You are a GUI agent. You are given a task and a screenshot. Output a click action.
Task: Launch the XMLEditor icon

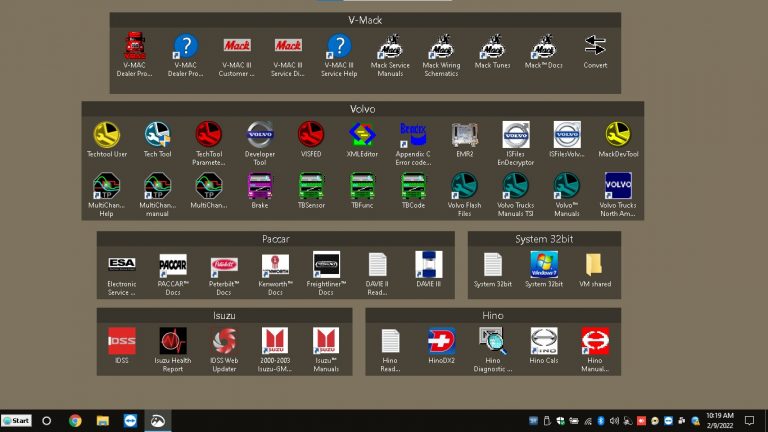pos(361,136)
